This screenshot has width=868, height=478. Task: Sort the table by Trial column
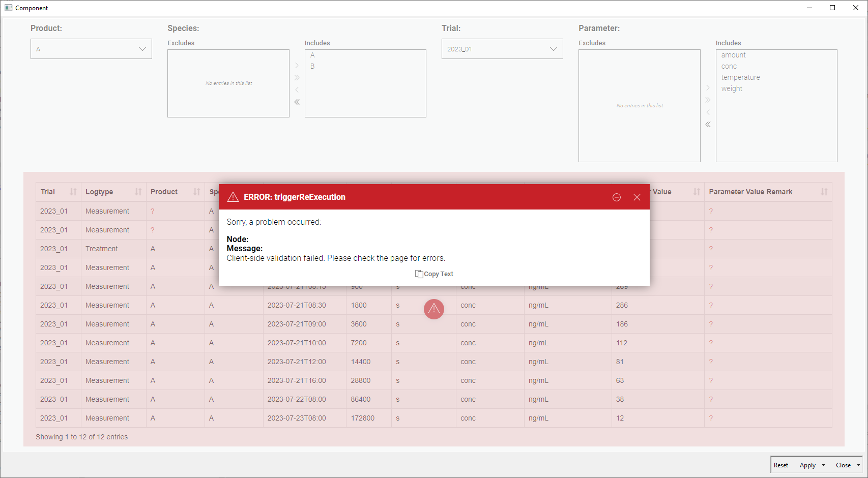(x=73, y=192)
